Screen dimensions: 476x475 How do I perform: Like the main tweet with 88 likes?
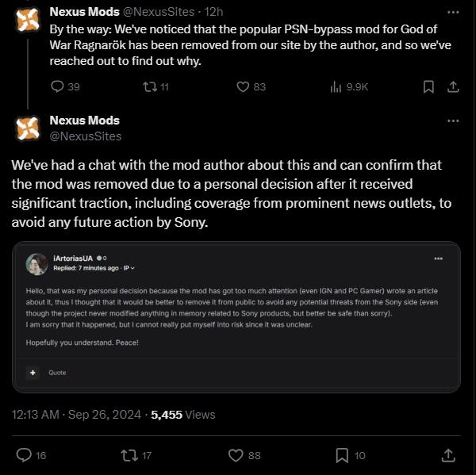point(235,454)
